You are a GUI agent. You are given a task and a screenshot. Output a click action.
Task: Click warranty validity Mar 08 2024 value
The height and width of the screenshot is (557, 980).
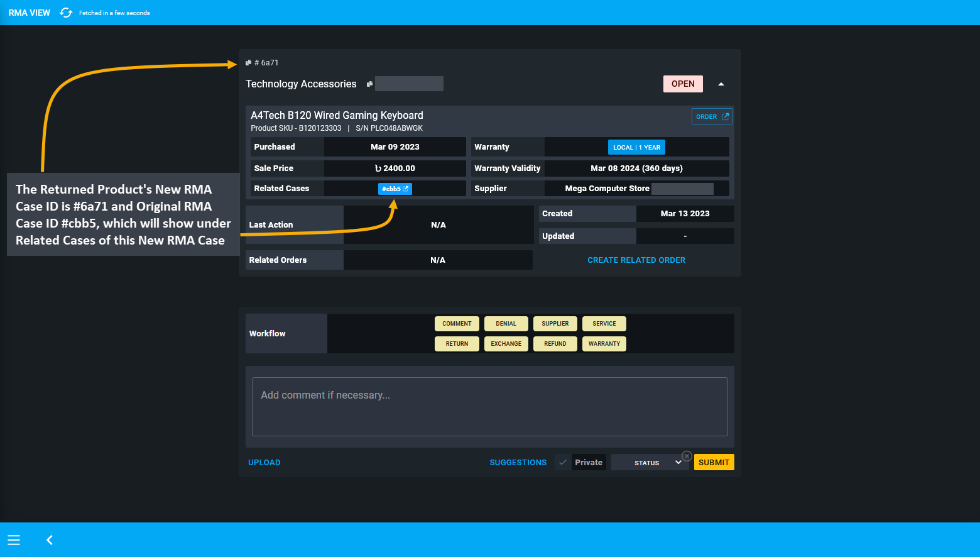pos(636,168)
